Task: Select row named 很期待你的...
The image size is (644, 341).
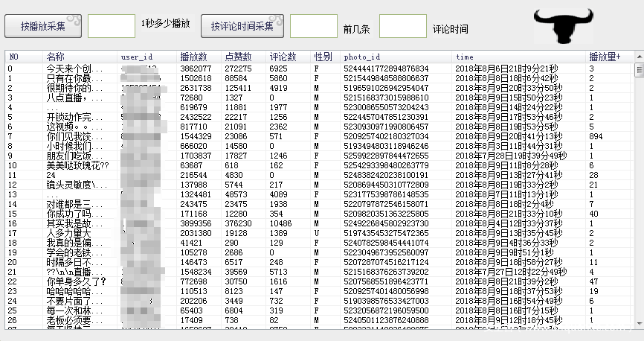Action: 320,88
